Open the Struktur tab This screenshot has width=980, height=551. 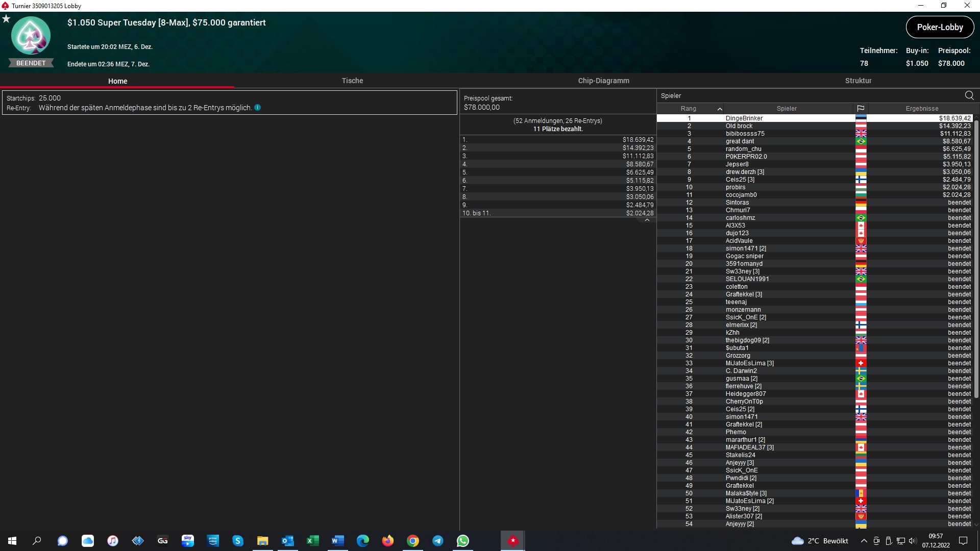point(858,81)
